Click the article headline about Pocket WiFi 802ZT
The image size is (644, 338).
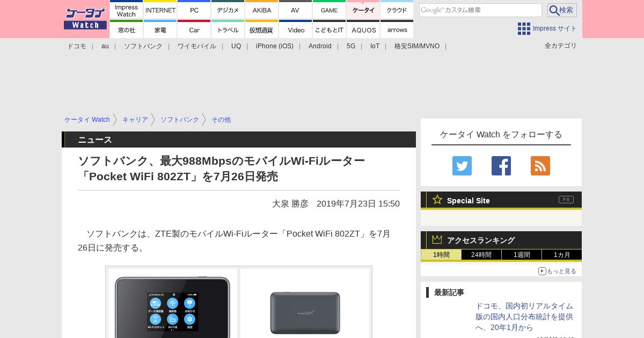pos(222,168)
